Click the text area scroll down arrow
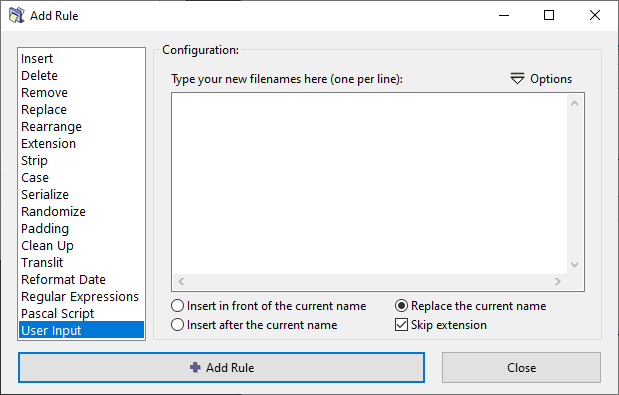This screenshot has width=619, height=395. tap(575, 264)
